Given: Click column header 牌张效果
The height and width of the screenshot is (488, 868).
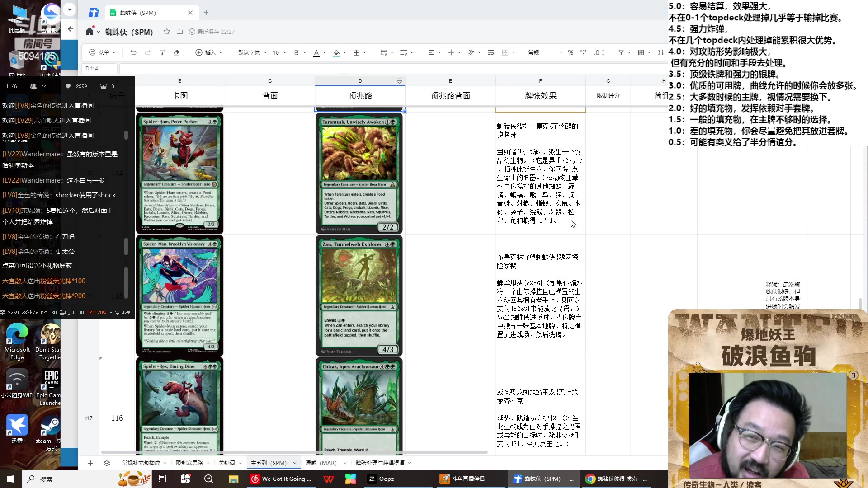Looking at the screenshot, I should pyautogui.click(x=541, y=96).
